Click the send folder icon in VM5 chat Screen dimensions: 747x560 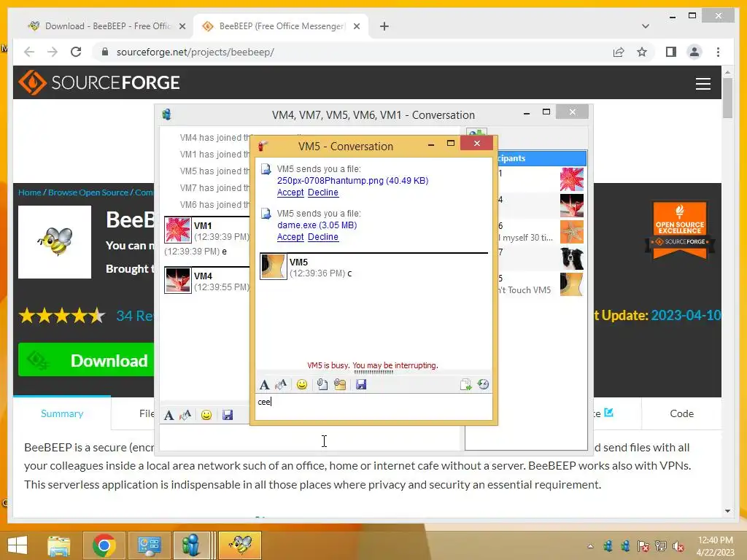[x=340, y=384]
